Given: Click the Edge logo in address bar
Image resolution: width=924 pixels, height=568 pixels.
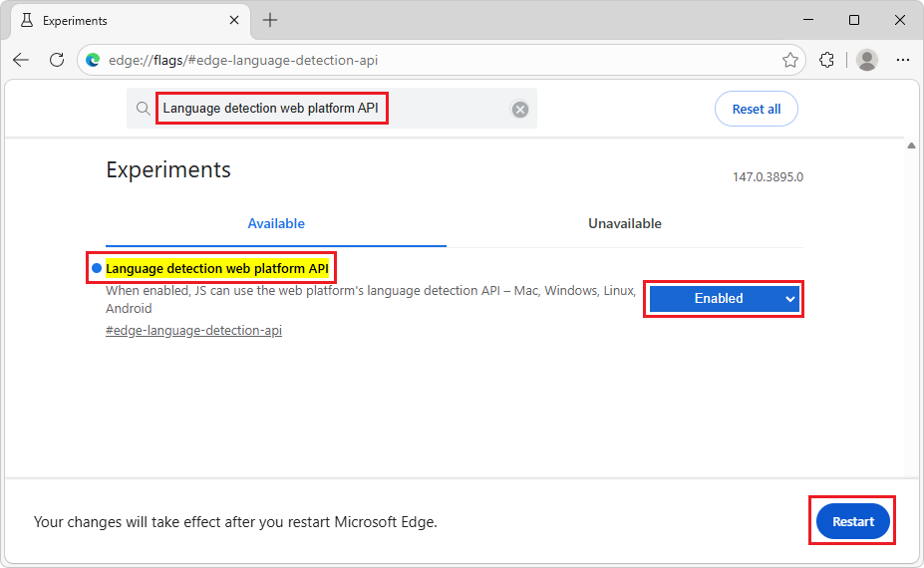Looking at the screenshot, I should tap(93, 60).
